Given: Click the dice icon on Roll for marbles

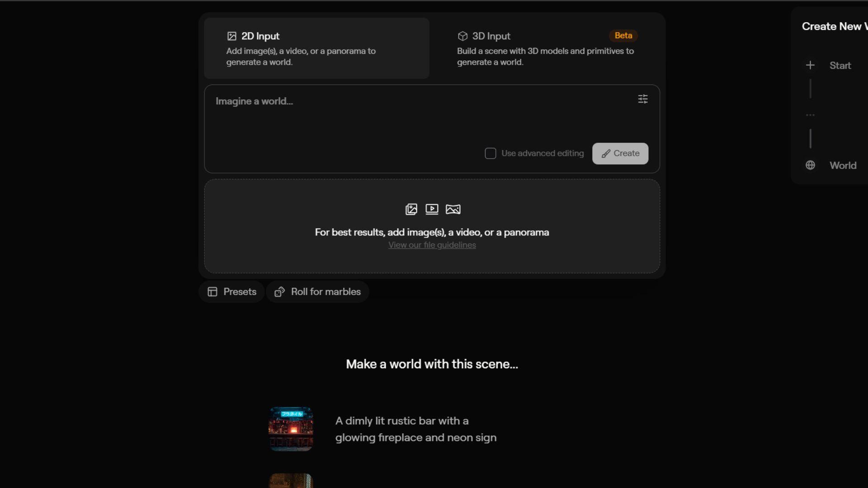Looking at the screenshot, I should pos(280,292).
